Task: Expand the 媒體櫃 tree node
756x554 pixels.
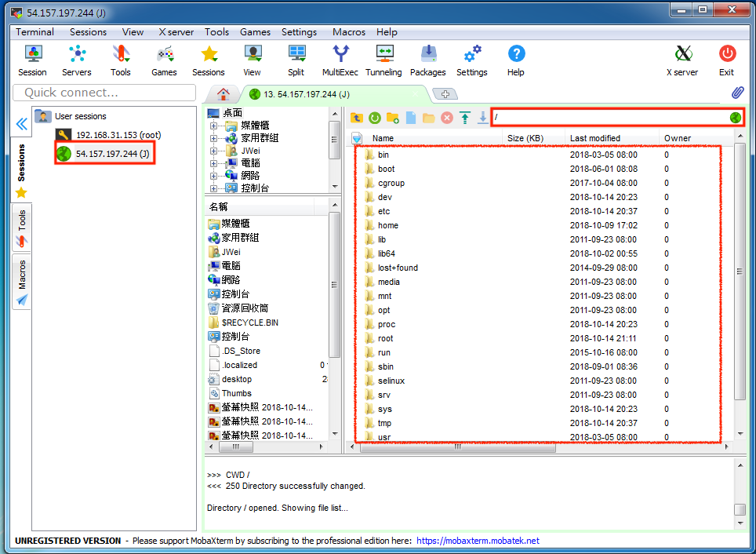Action: tap(213, 126)
